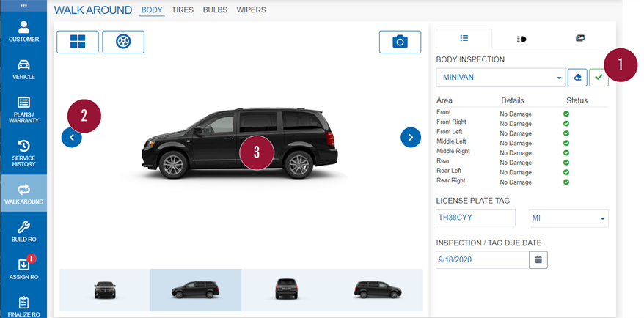Switch to the photos gallery panel tab
The image size is (644, 318).
pos(580,39)
